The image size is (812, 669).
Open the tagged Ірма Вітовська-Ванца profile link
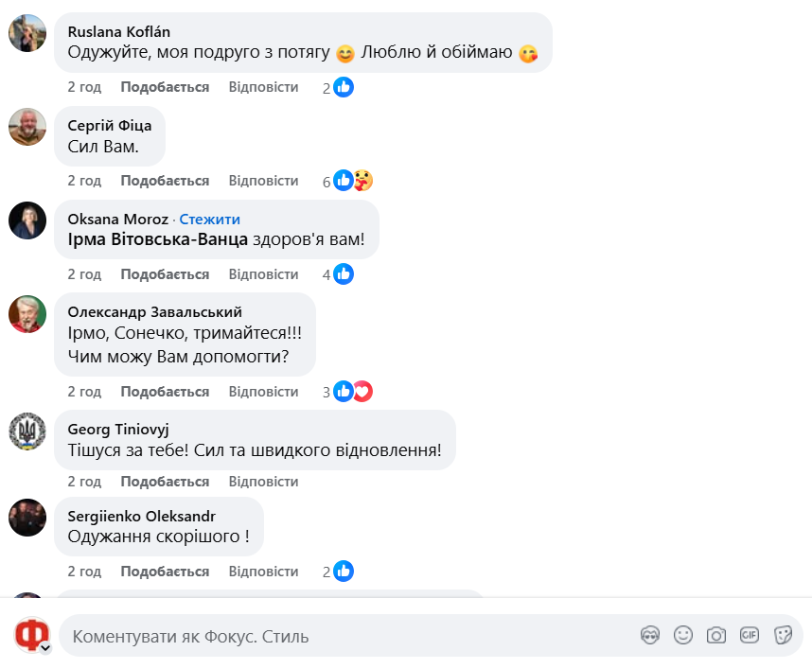click(158, 240)
